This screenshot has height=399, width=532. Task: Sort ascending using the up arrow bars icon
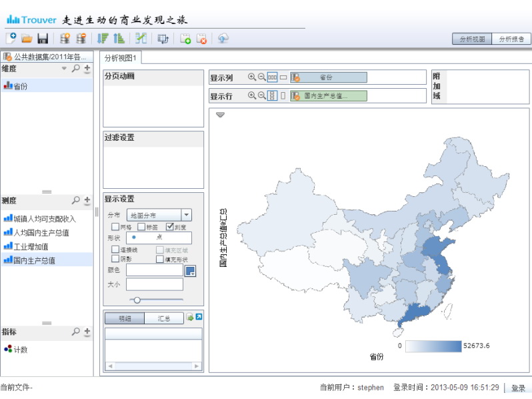tap(119, 39)
